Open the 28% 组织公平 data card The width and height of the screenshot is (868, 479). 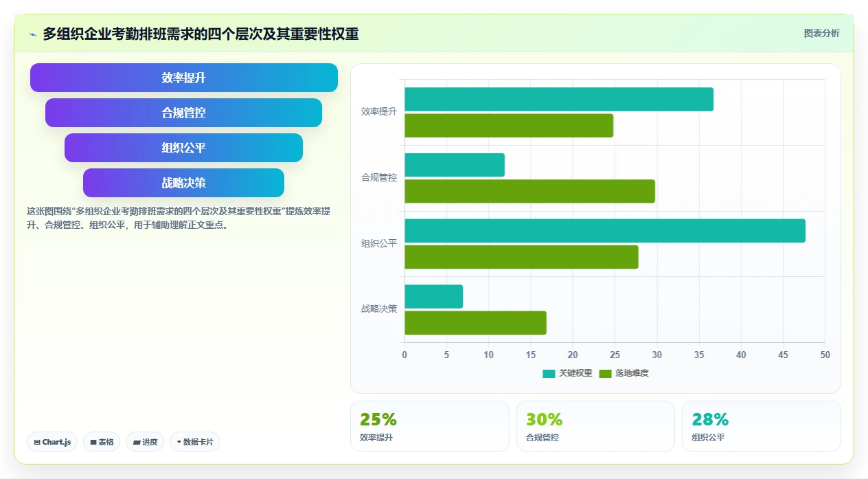762,426
